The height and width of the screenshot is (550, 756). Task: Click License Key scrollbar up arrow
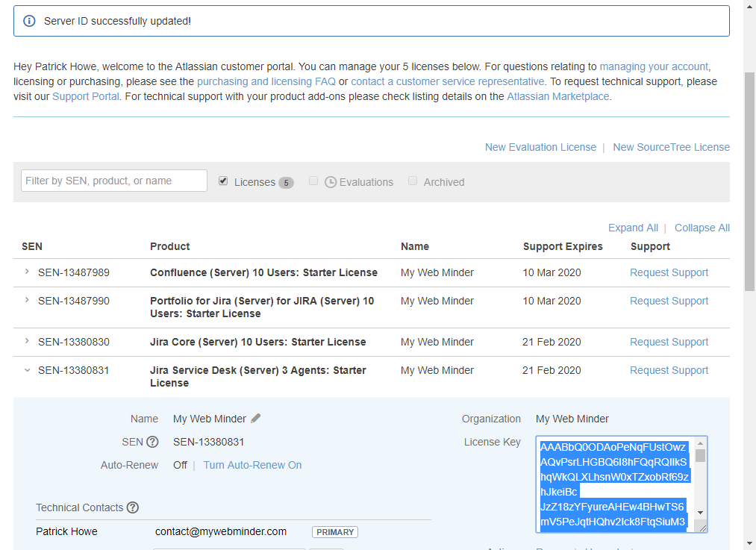click(701, 443)
